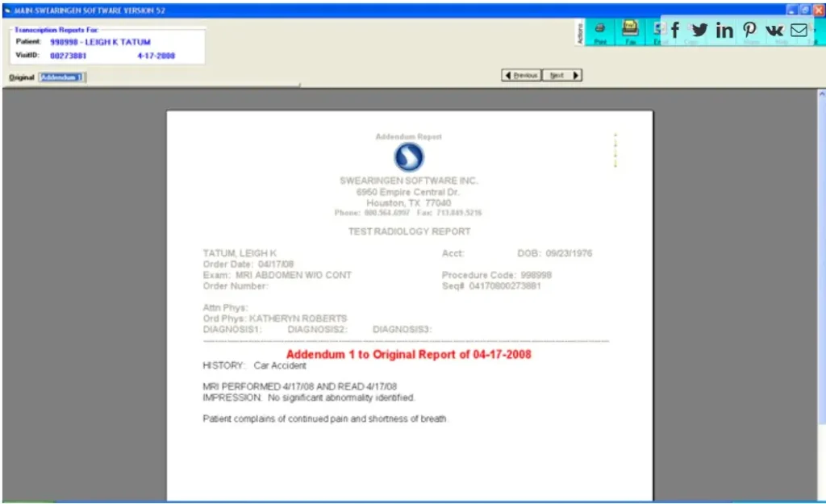Viewport: 826px width, 504px height.
Task: Click the Print icon in Actions toolbar
Action: coord(600,31)
